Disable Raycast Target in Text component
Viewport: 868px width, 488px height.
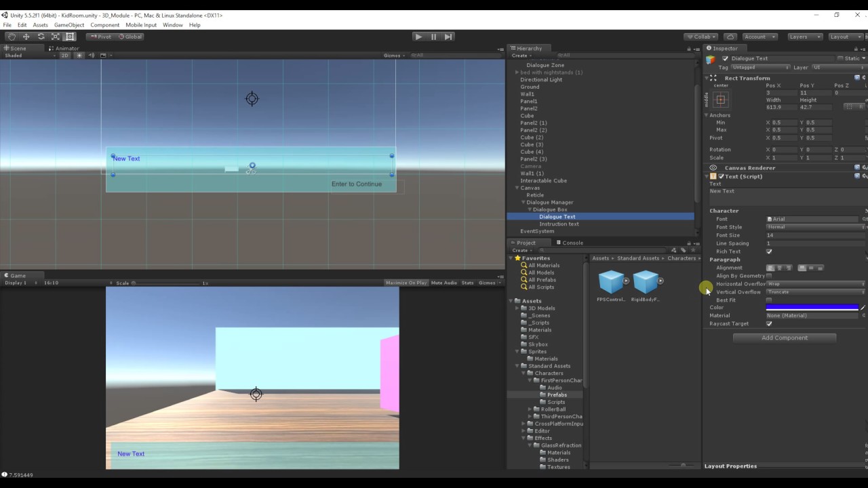point(769,323)
